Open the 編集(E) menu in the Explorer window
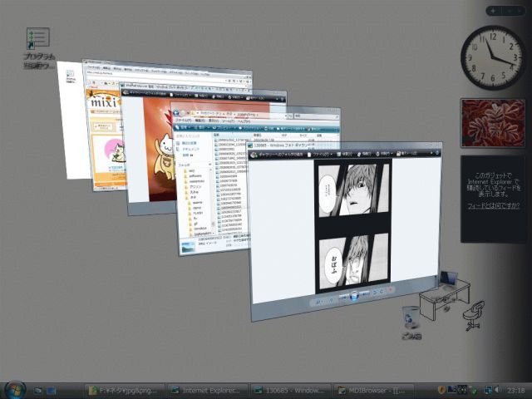 point(202,121)
